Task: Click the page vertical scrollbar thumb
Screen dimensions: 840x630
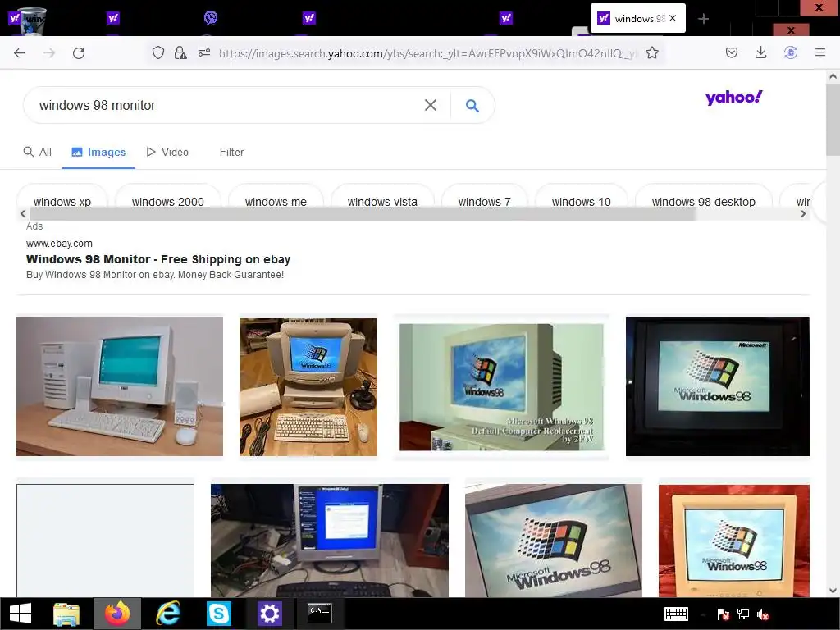Action: pyautogui.click(x=833, y=118)
